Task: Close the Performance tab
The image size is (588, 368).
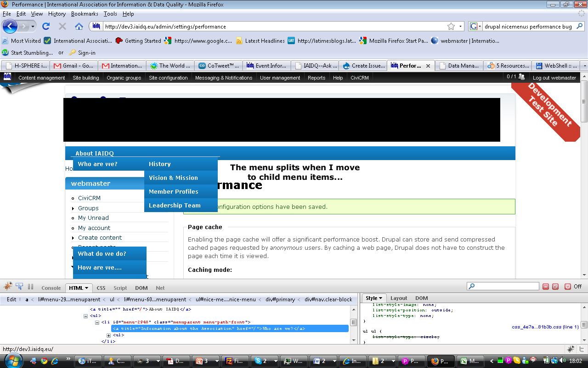Action: [x=428, y=66]
